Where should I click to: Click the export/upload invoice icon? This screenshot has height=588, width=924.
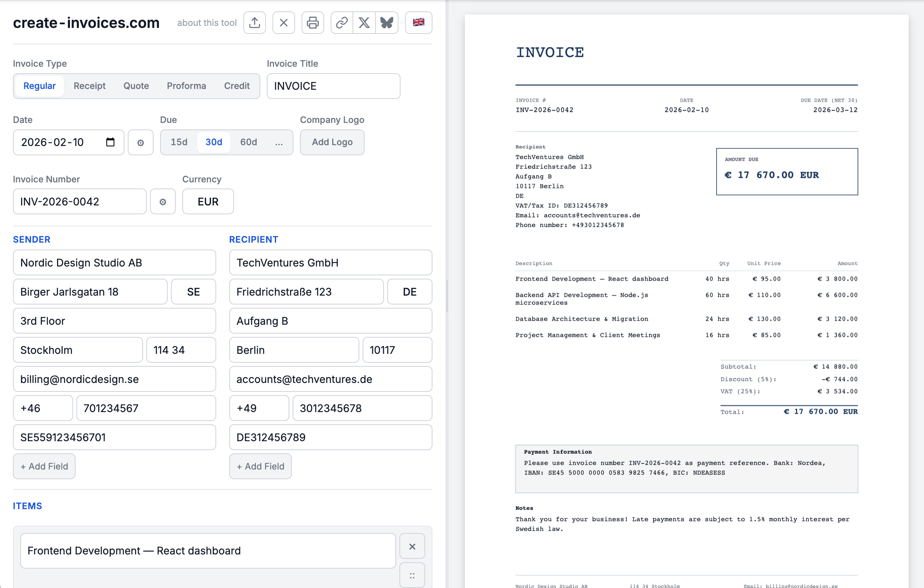tap(254, 23)
